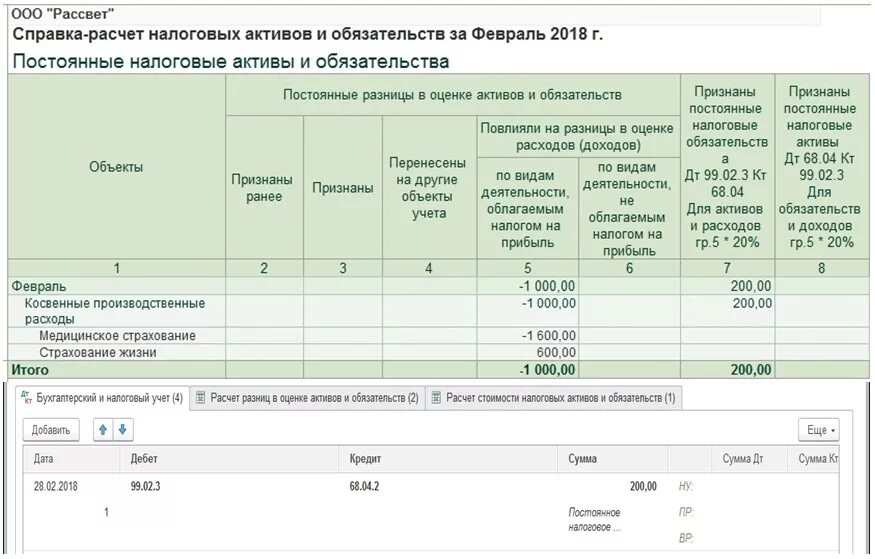Click the Объекты column header
875x559 pixels.
tap(116, 167)
